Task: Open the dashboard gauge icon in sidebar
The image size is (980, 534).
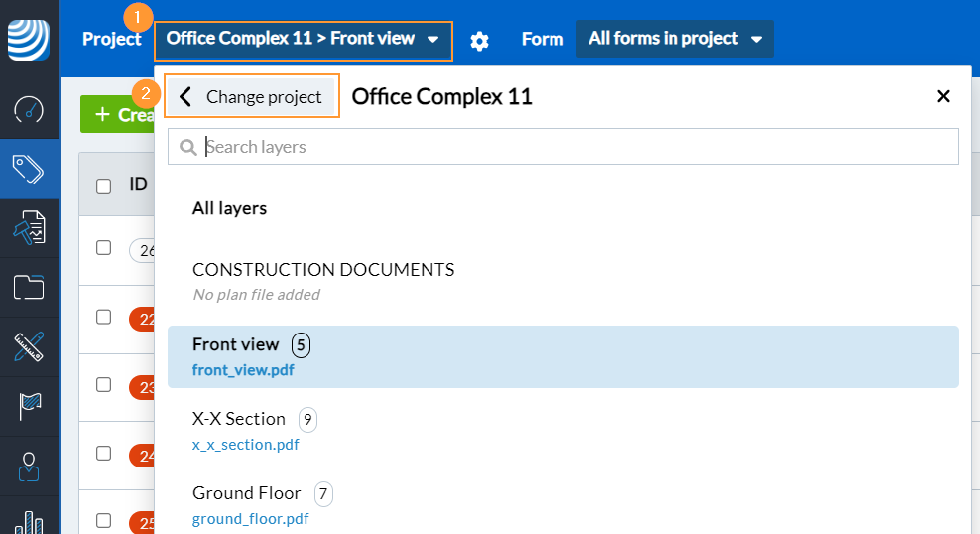Action: [x=29, y=109]
